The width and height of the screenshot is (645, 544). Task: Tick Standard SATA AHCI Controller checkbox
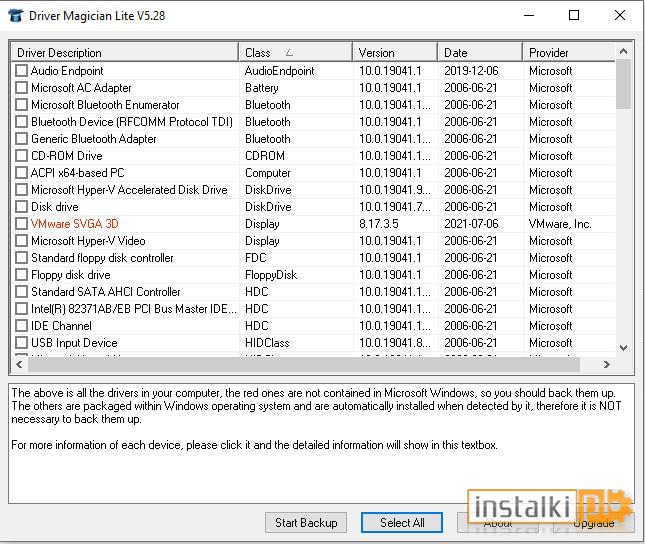pos(21,292)
